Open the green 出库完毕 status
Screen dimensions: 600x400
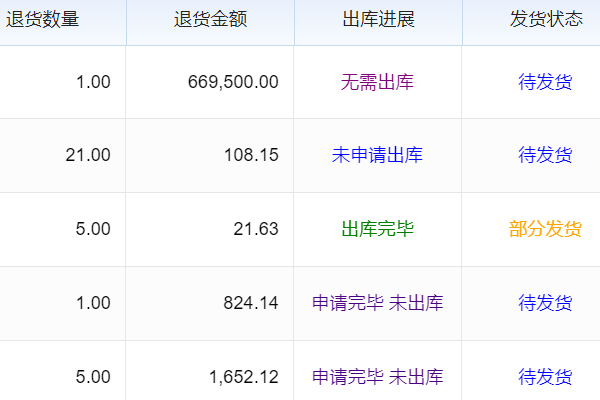[377, 229]
